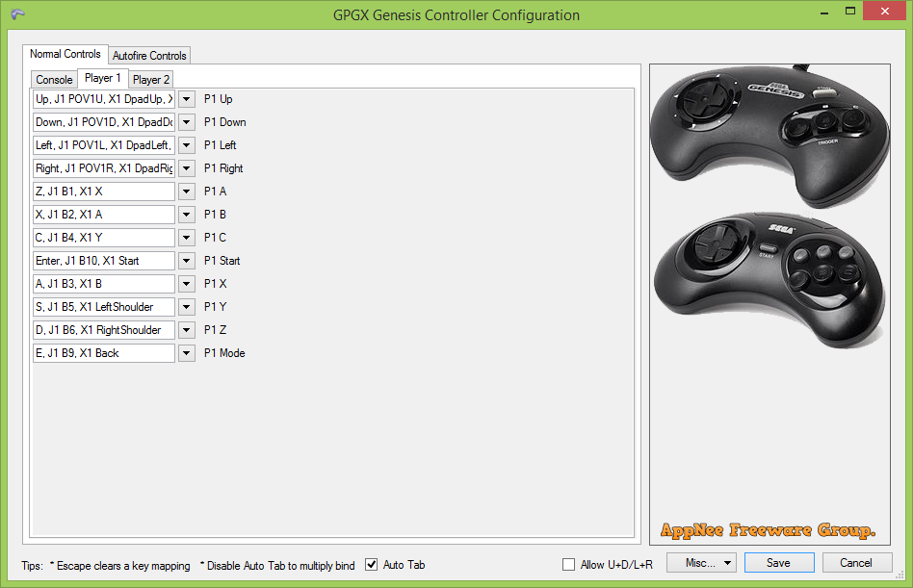The image size is (913, 588).
Task: Open dropdown arrow for P1 X
Action: tap(186, 284)
